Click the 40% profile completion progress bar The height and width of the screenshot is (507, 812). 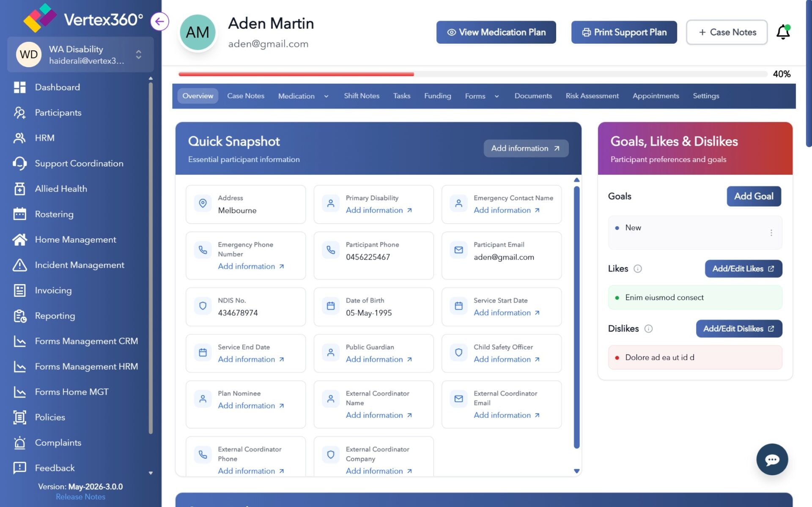pyautogui.click(x=473, y=74)
